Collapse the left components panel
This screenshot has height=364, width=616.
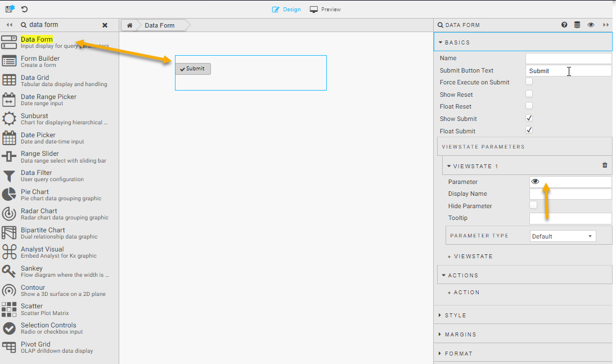pos(10,25)
